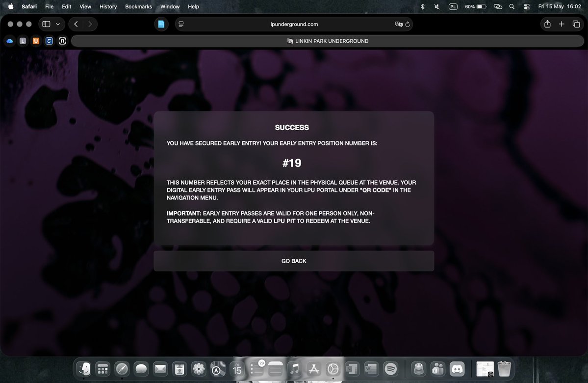588x383 pixels.
Task: Open the page menu icon in address bar
Action: 181,24
